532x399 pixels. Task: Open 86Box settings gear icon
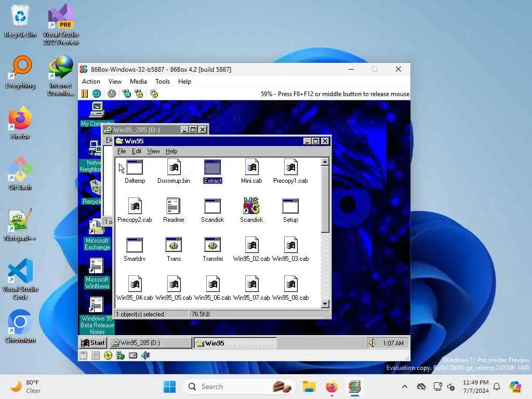point(154,94)
